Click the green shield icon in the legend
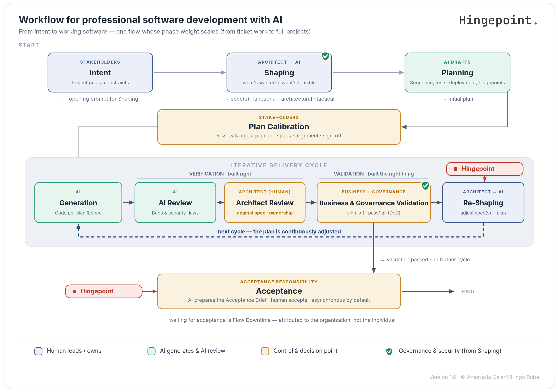 coord(389,351)
